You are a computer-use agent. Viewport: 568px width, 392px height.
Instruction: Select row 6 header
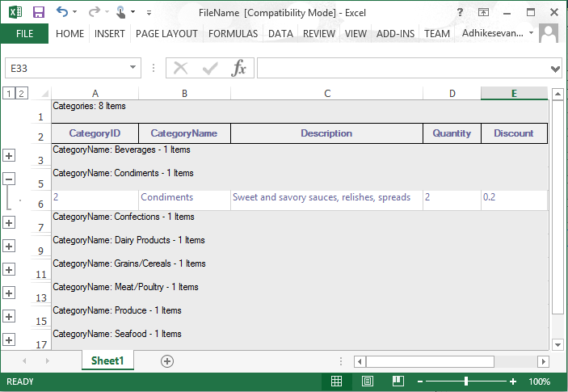pos(40,200)
